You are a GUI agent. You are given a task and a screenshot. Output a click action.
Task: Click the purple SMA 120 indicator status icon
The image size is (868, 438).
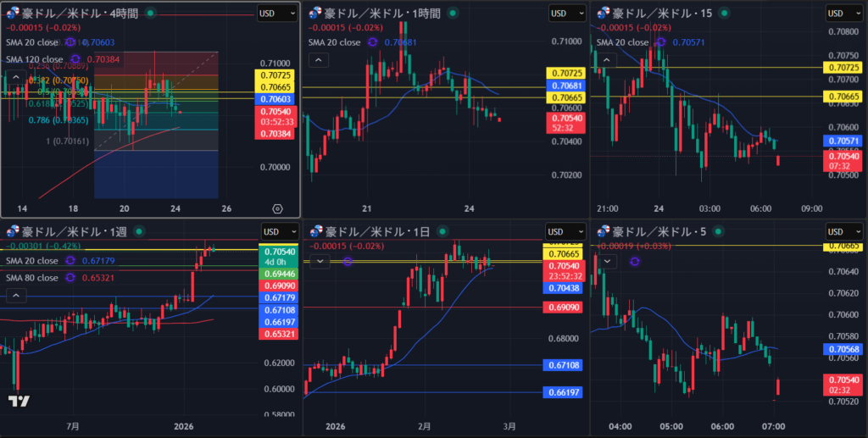[x=74, y=59]
